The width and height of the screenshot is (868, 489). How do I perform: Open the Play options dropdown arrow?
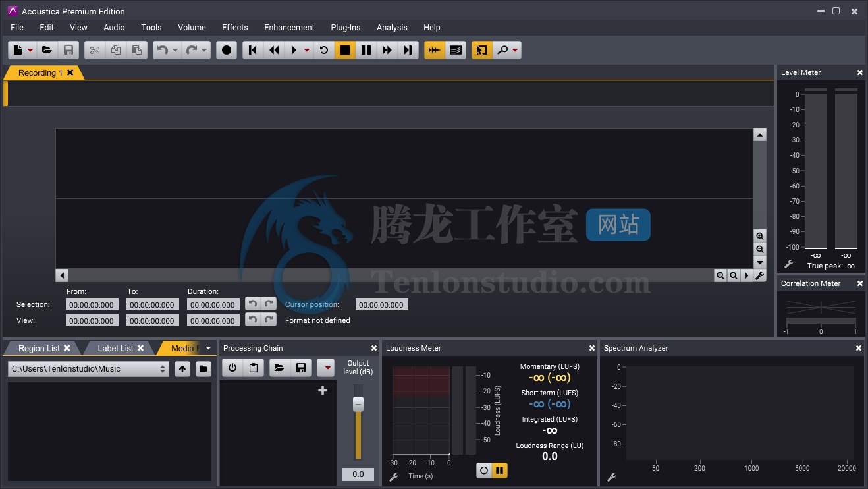pyautogui.click(x=307, y=50)
